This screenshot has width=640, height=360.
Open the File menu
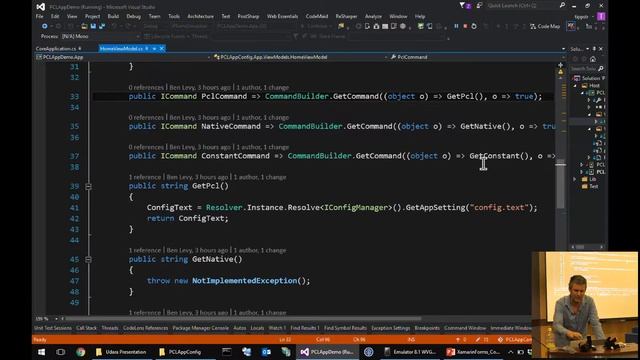(40, 16)
